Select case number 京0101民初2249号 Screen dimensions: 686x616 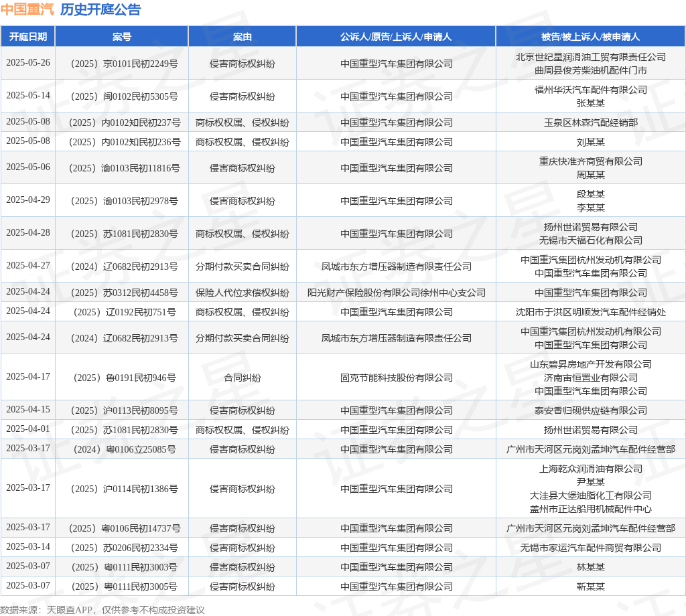[x=124, y=64]
